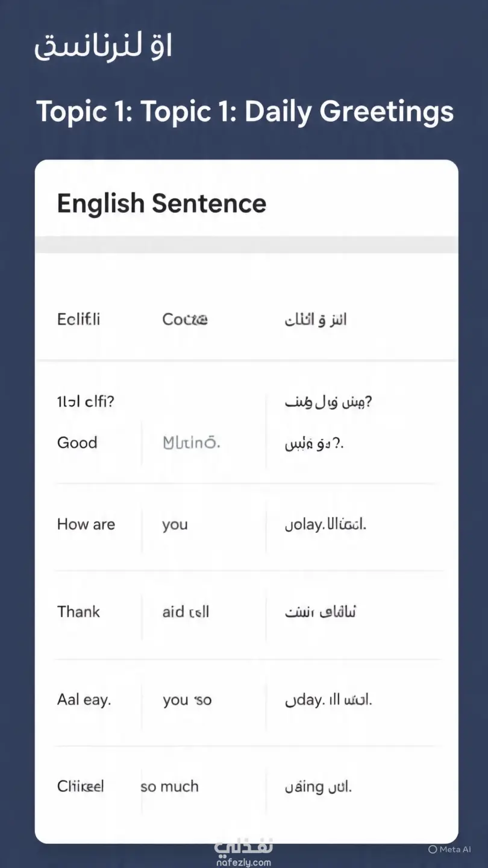The width and height of the screenshot is (488, 868).
Task: Click the Arabic title at top
Action: tap(103, 46)
